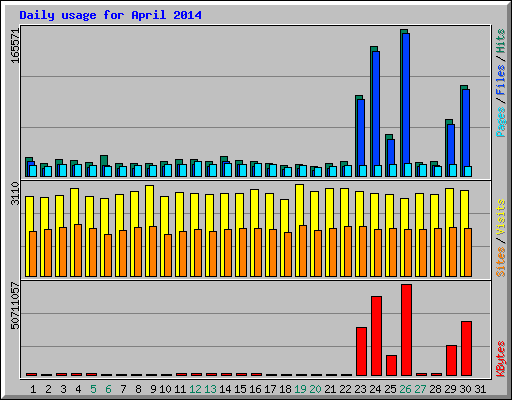
Task: Click the red KBytes bar for day 29
Action: pyautogui.click(x=451, y=361)
